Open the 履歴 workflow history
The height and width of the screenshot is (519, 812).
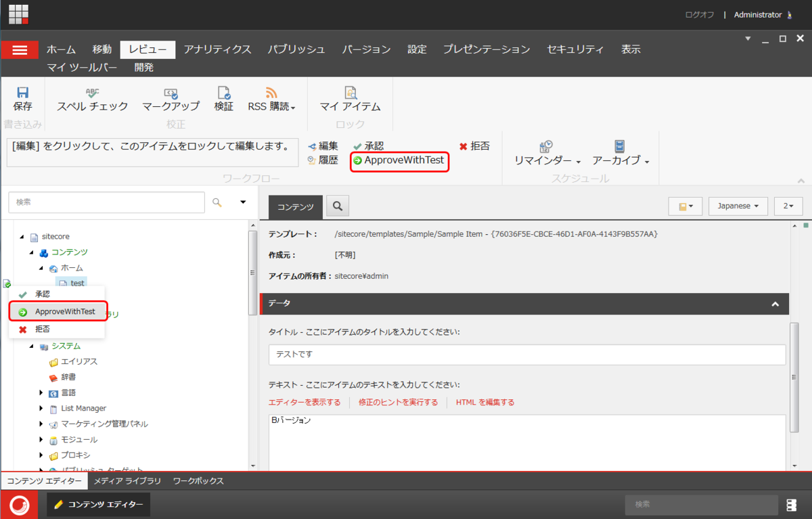coord(323,160)
